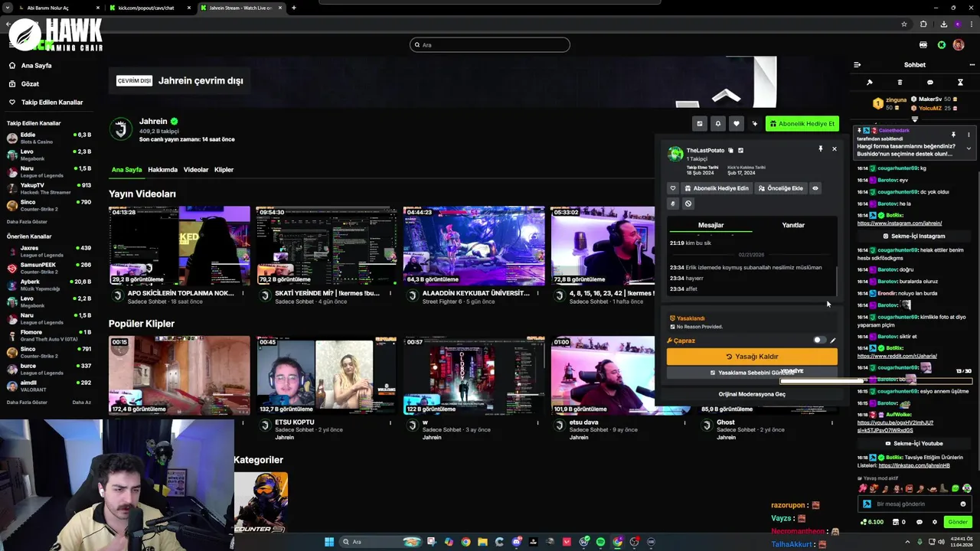Open the Ana Sayfa channel tab
980x551 pixels.
pyautogui.click(x=126, y=170)
